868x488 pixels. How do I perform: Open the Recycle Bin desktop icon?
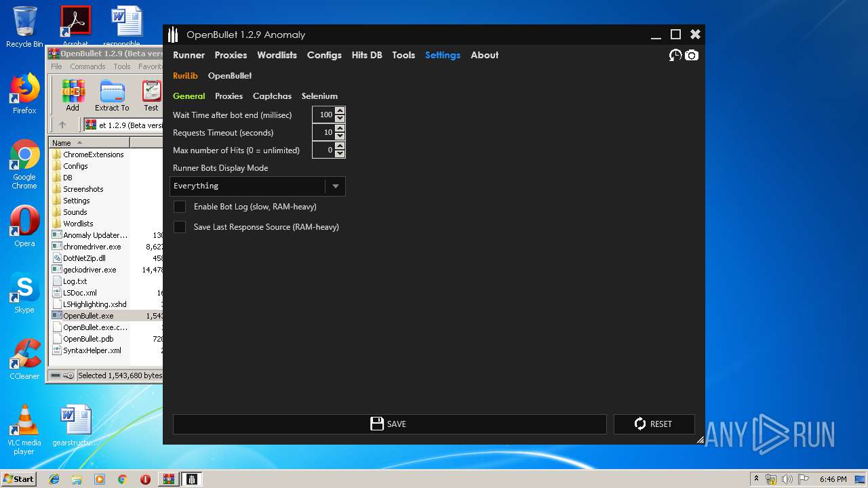point(24,27)
